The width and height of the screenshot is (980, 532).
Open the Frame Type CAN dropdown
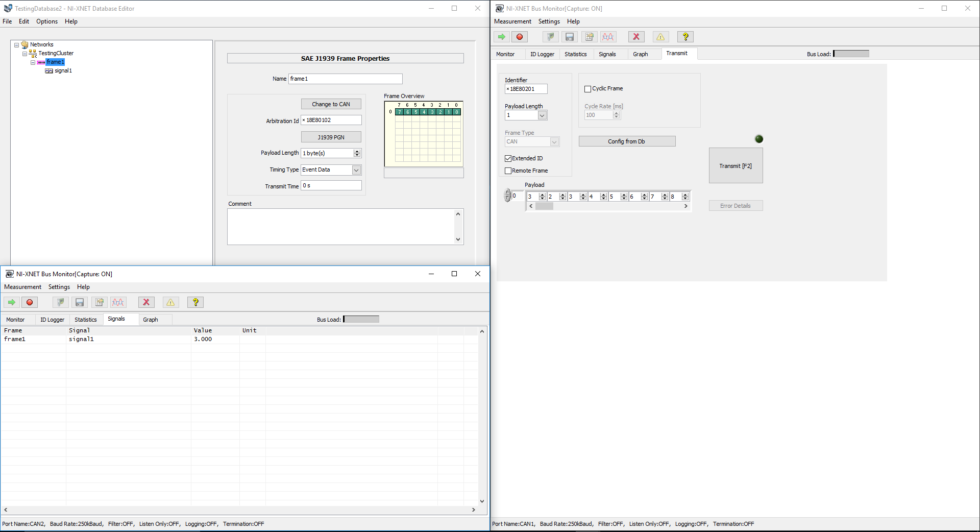tap(554, 142)
